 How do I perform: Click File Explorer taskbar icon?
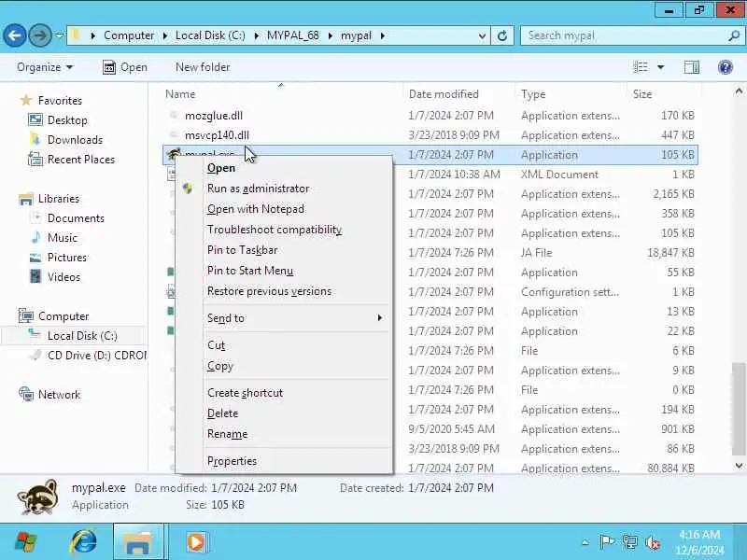[x=138, y=542]
